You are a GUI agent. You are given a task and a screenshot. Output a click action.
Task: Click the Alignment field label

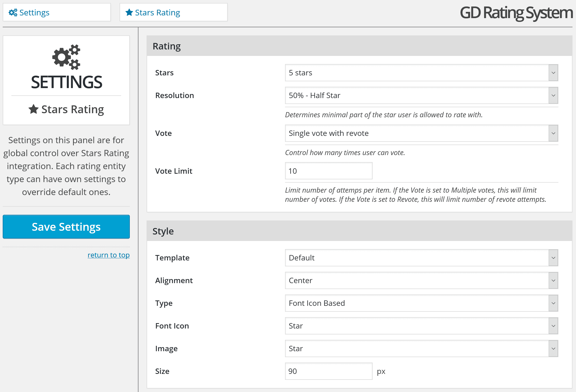click(174, 280)
